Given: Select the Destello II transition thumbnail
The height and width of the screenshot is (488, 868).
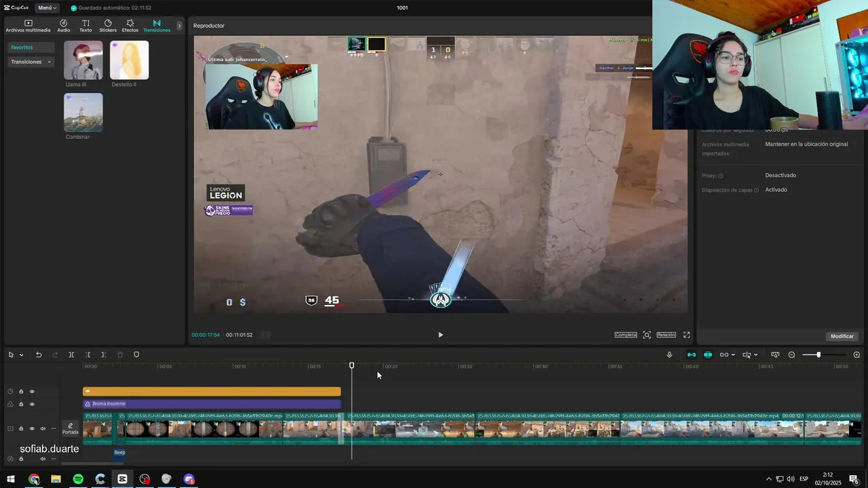Looking at the screenshot, I should pos(130,60).
